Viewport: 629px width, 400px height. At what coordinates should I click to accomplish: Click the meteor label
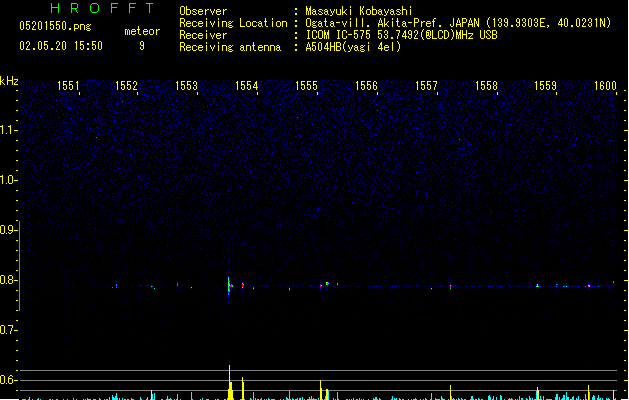click(142, 31)
